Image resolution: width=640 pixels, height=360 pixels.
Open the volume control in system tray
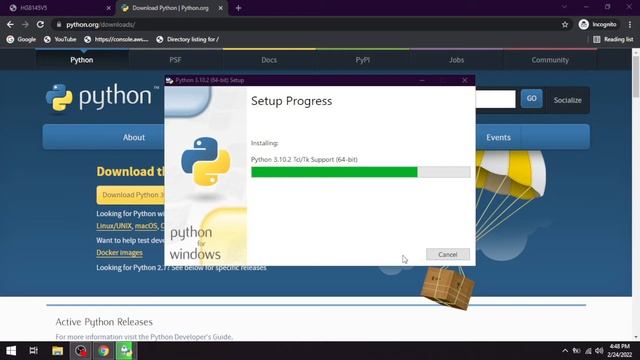(x=599, y=351)
